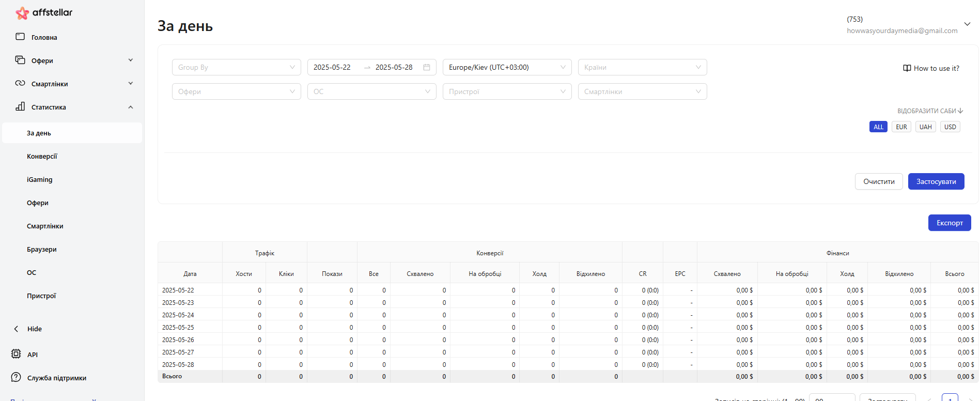Expand ВІДОБРАЗИТИ САБИ section
This screenshot has height=401, width=980.
(x=930, y=111)
